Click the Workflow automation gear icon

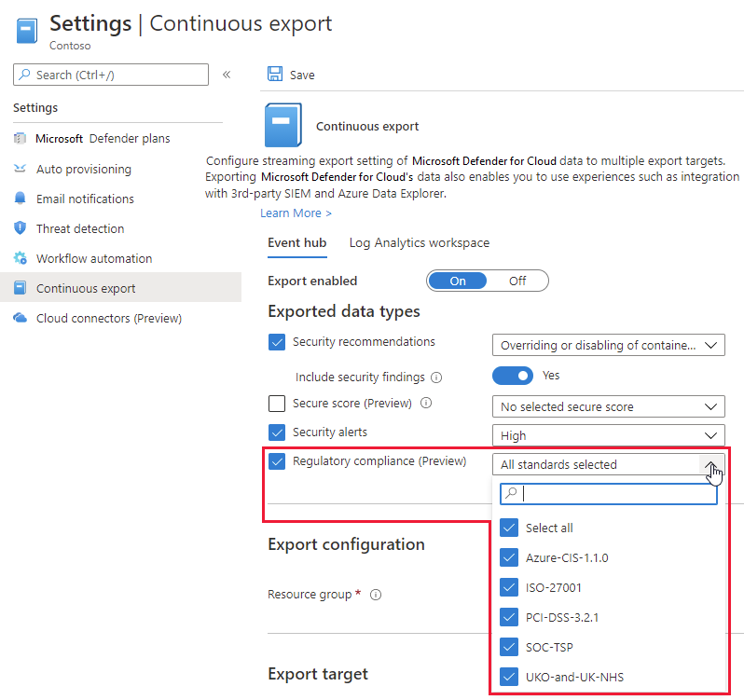tap(20, 258)
